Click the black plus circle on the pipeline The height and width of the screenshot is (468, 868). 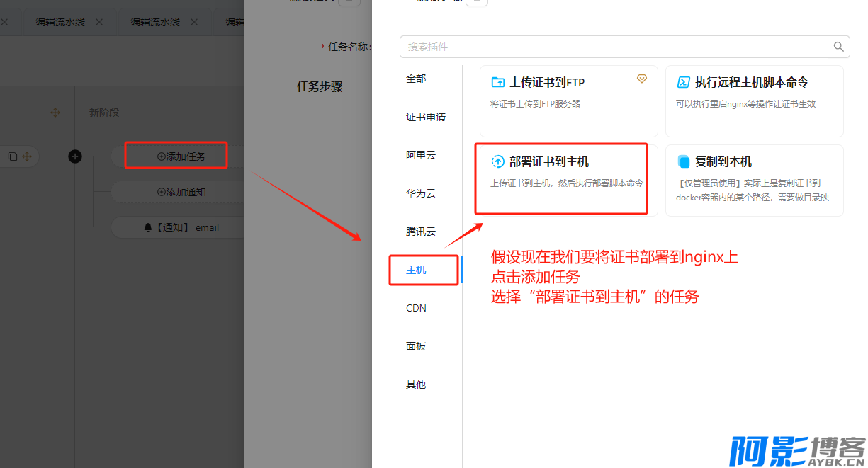75,156
